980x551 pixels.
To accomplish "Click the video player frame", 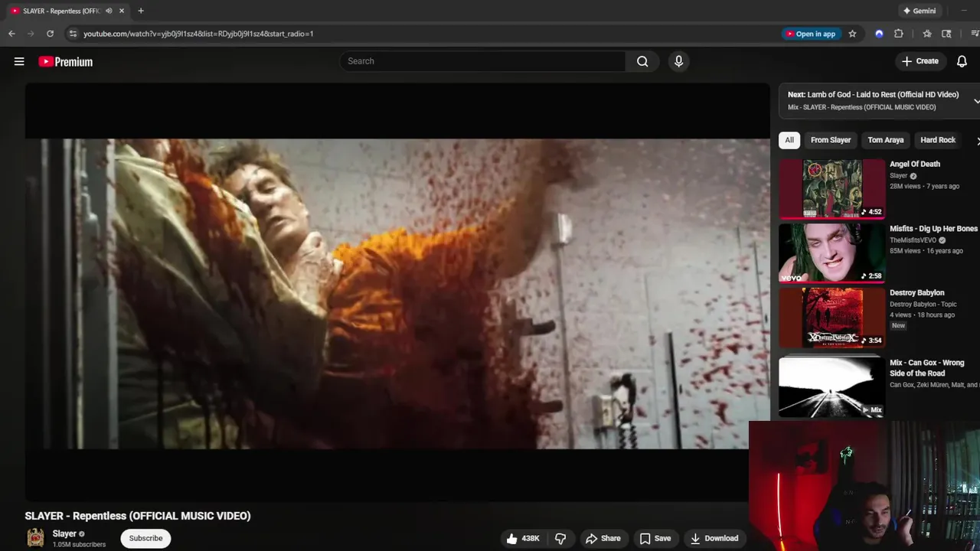I will click(397, 293).
